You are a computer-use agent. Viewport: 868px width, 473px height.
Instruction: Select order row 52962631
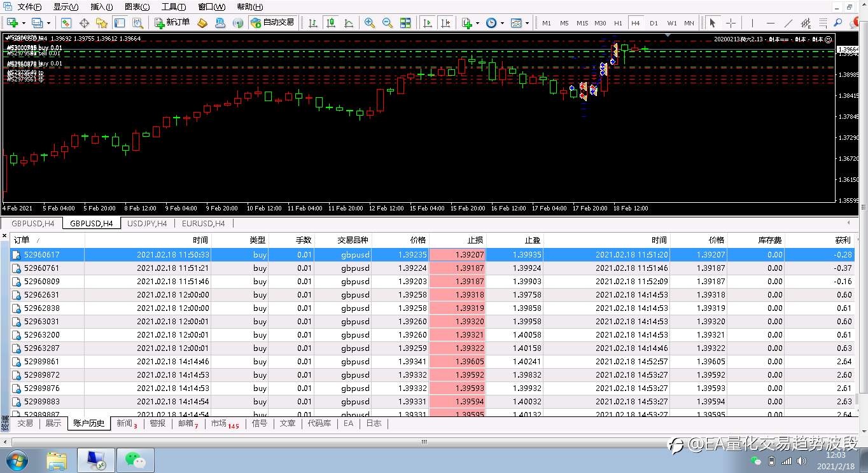[432, 295]
